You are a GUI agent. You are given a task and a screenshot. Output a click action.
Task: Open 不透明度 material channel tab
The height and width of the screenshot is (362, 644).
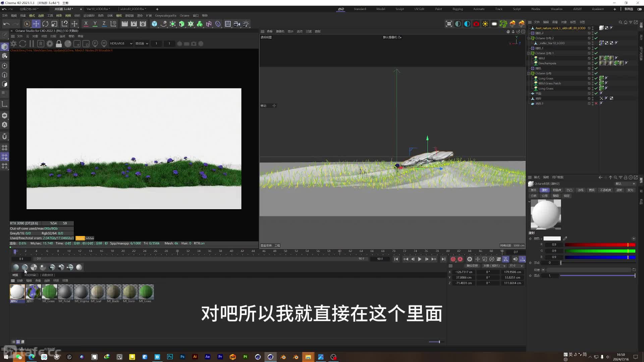[x=605, y=190]
